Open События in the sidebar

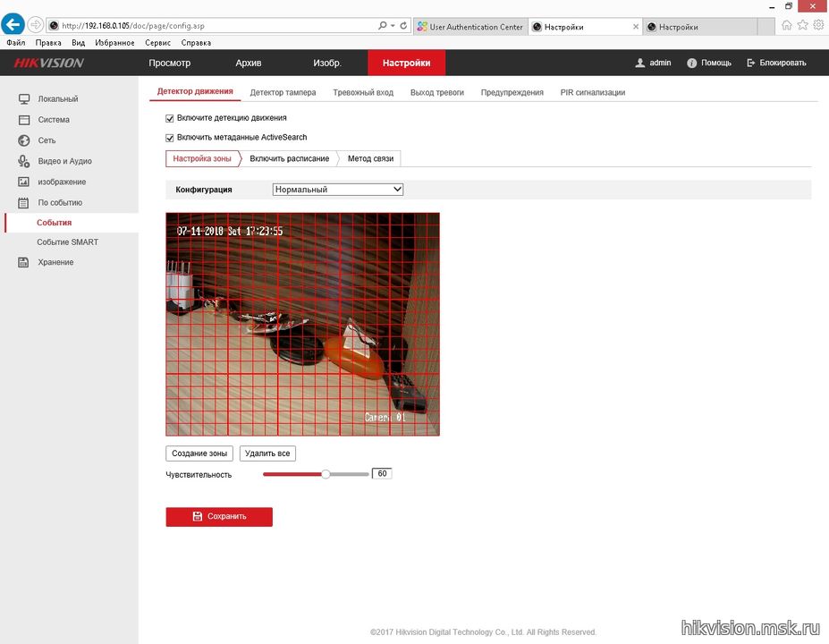54,223
